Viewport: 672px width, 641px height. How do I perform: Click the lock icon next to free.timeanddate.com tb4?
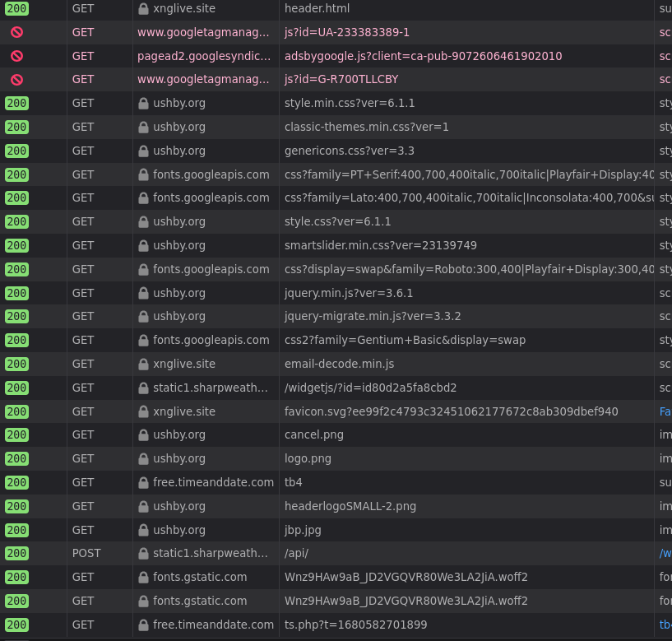(x=143, y=482)
